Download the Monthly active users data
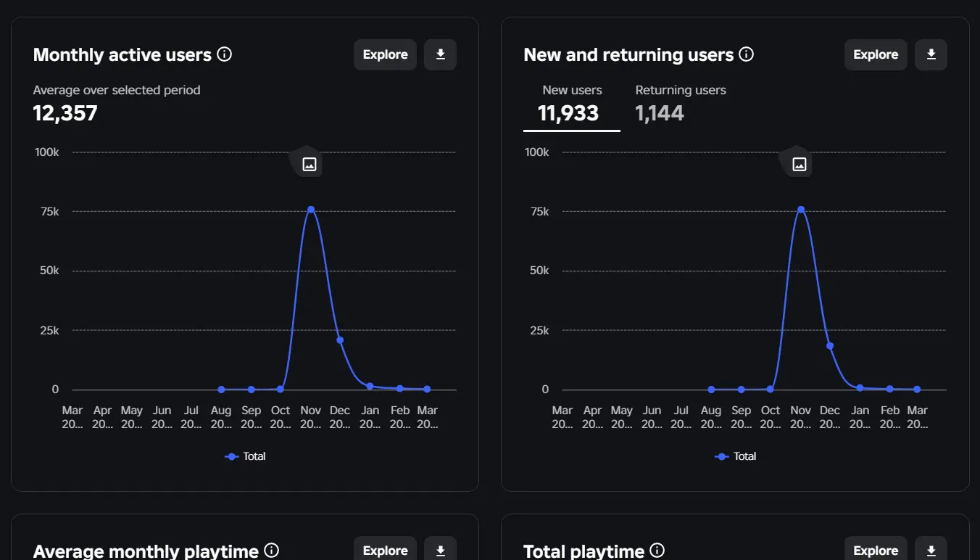The width and height of the screenshot is (980, 560). pyautogui.click(x=440, y=54)
